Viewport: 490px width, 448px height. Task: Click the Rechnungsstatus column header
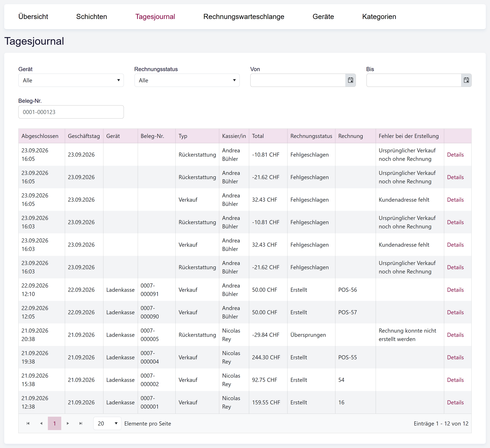coord(311,136)
